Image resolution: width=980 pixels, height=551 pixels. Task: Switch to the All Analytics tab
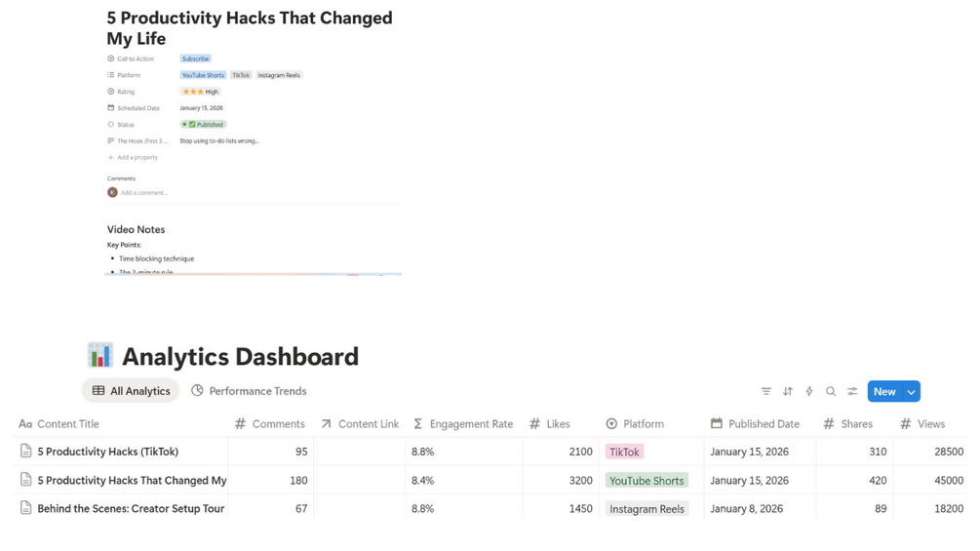(131, 391)
